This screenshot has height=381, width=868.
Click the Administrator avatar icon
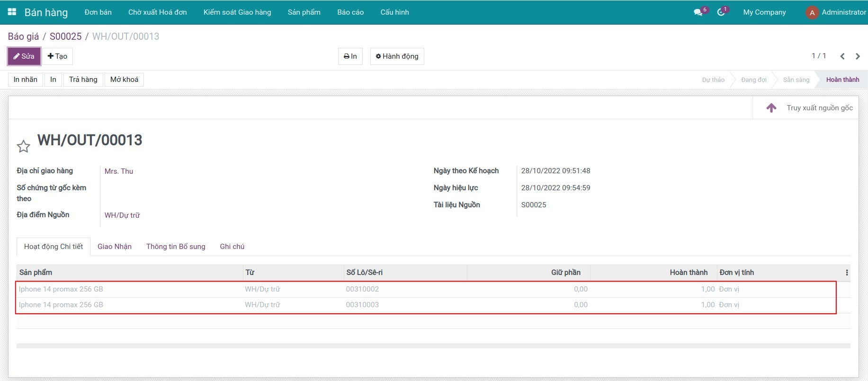point(812,13)
